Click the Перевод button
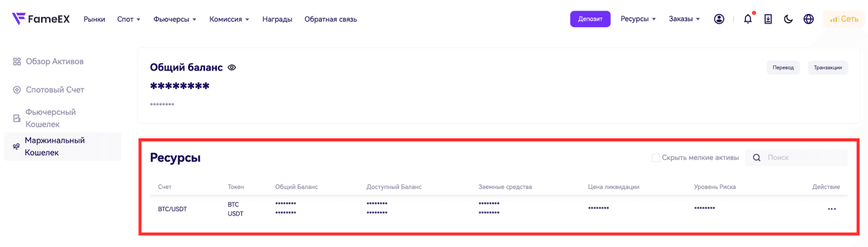This screenshot has width=868, height=247. click(783, 67)
